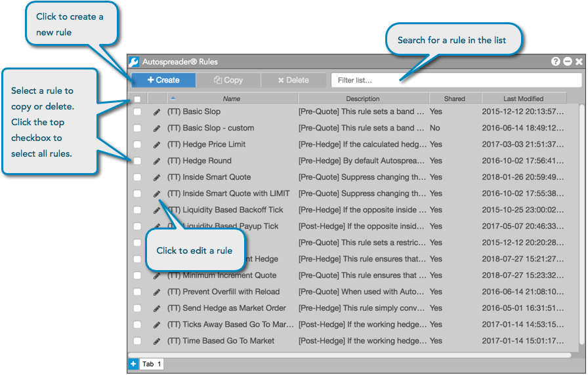Check the box for Ticks Away Based Go To Market
The height and width of the screenshot is (375, 588).
[x=137, y=325]
